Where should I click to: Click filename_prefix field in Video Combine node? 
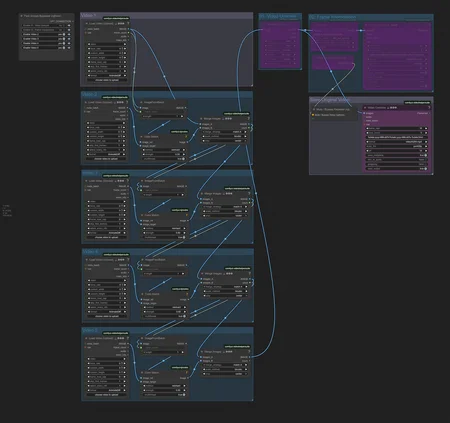[x=397, y=137]
